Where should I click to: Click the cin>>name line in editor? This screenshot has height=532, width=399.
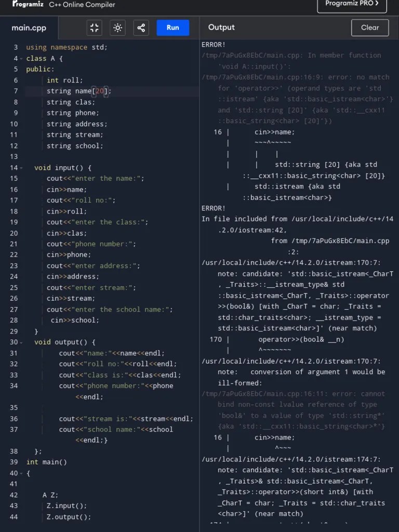pos(66,190)
